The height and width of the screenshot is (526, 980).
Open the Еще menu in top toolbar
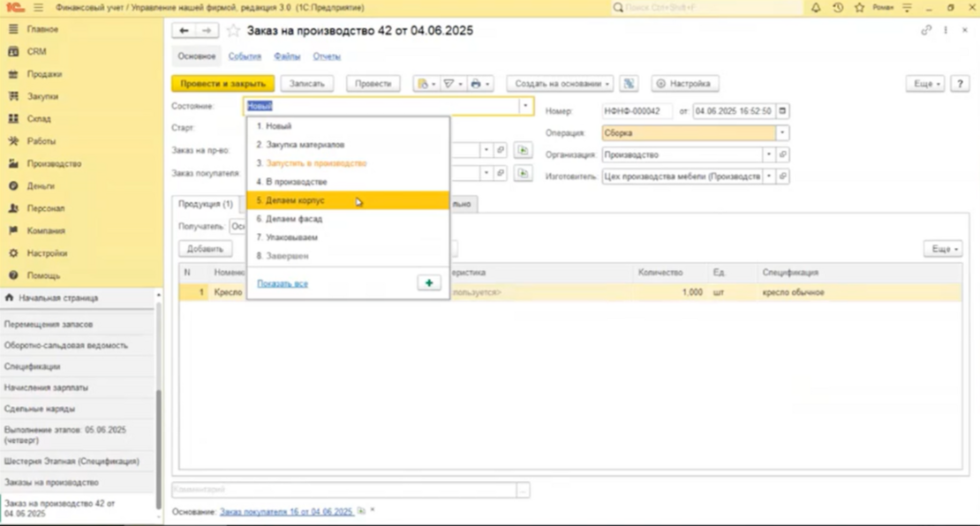coord(925,84)
